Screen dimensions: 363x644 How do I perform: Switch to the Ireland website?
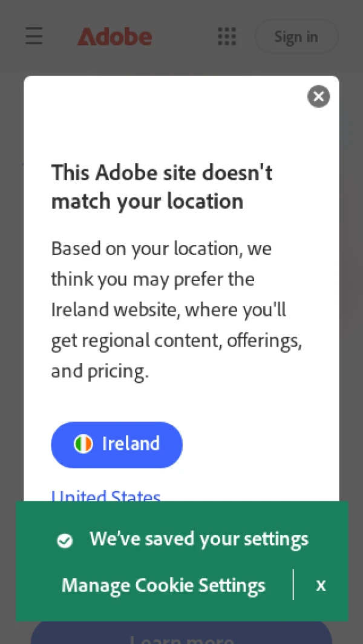click(x=117, y=444)
